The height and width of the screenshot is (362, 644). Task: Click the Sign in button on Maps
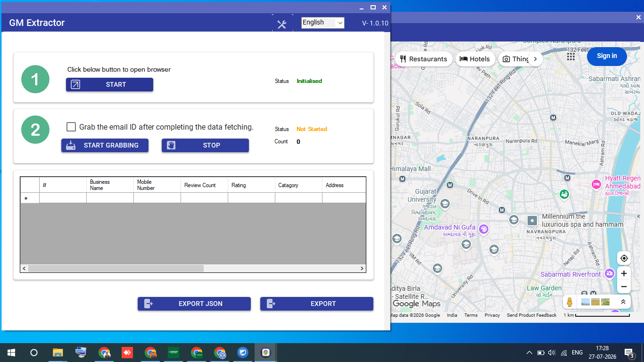point(607,56)
